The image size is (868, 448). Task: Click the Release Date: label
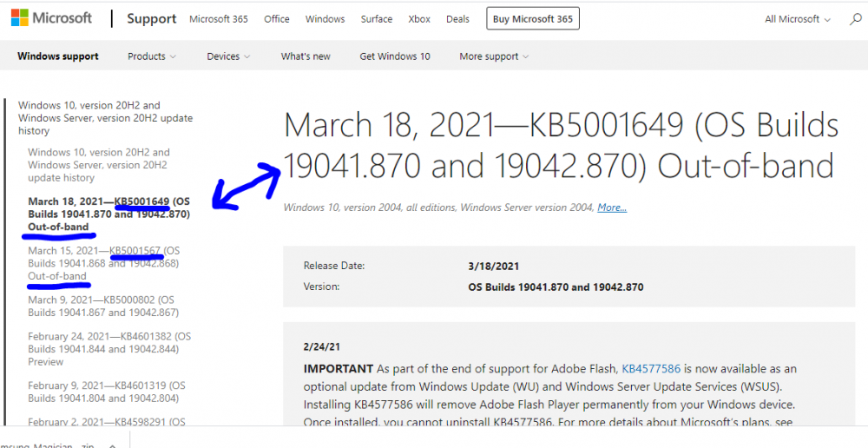tap(334, 266)
